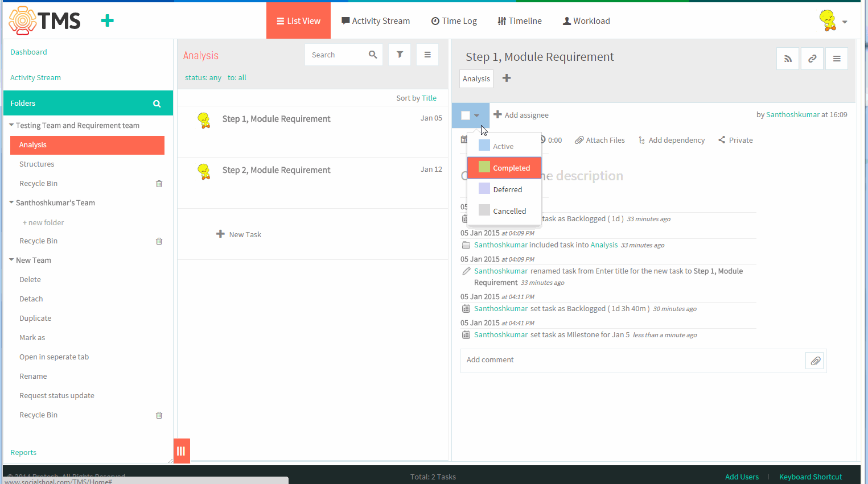Image resolution: width=868 pixels, height=484 pixels.
Task: Select Duplicate under New Team
Action: pyautogui.click(x=35, y=318)
